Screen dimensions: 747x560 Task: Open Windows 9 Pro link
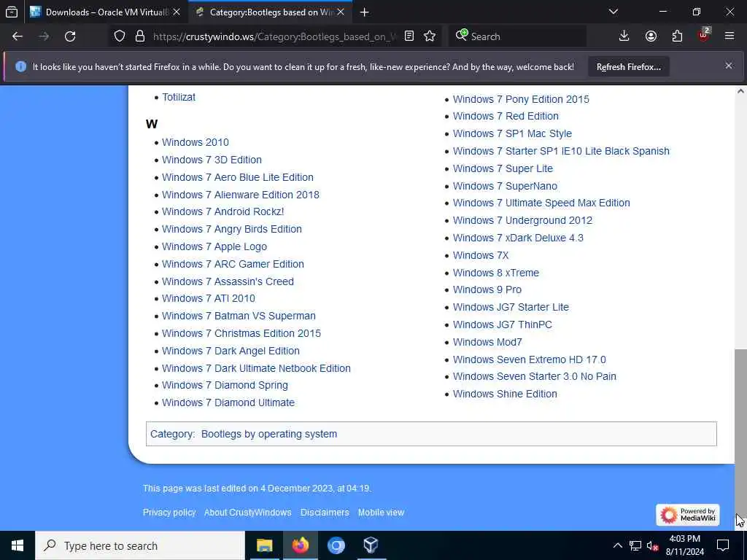pyautogui.click(x=487, y=289)
